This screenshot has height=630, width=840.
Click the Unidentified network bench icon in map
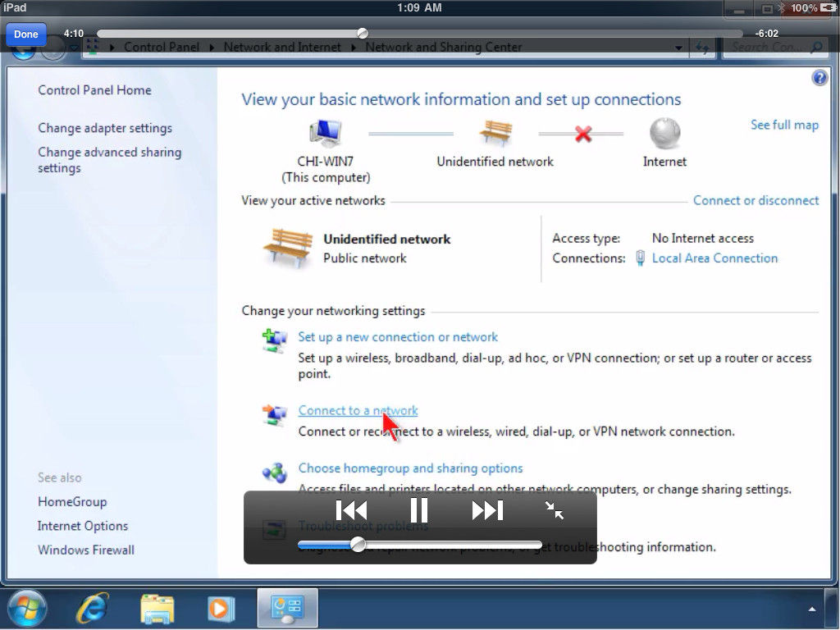tap(495, 132)
